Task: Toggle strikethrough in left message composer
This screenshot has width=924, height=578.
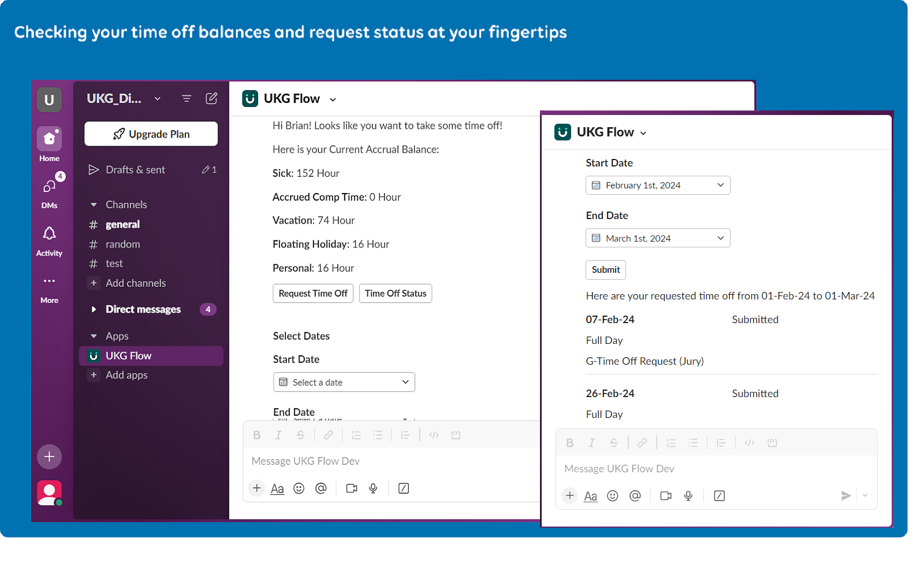Action: tap(300, 435)
